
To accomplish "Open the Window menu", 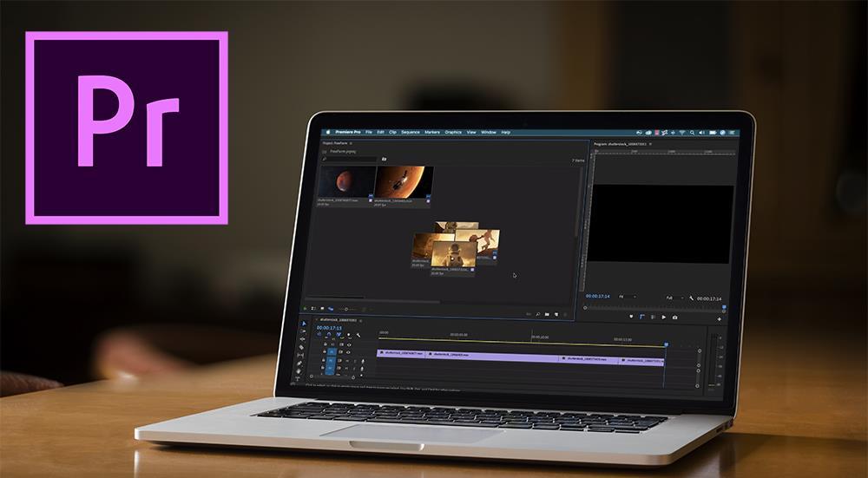I will click(x=488, y=132).
